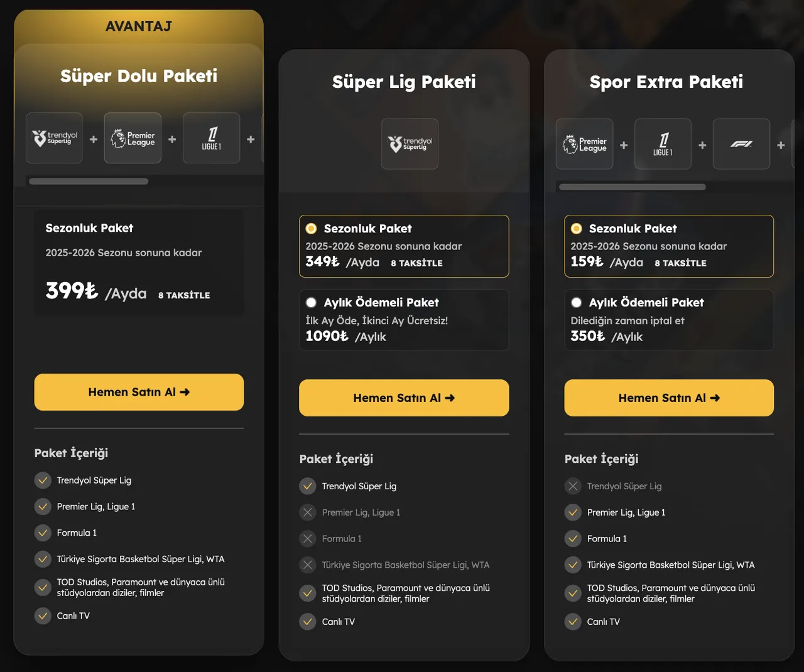The width and height of the screenshot is (804, 672).
Task: Select Sezonluk Paket radio in Süper Lig Paketi
Action: 311,229
